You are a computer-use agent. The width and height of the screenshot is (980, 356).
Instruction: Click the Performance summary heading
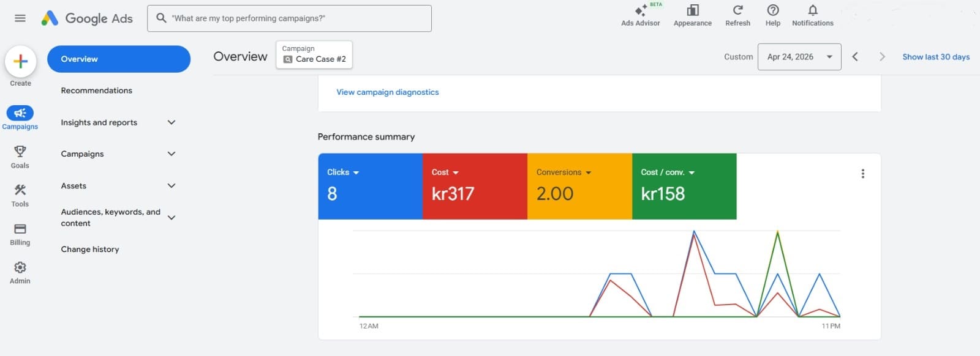click(366, 136)
